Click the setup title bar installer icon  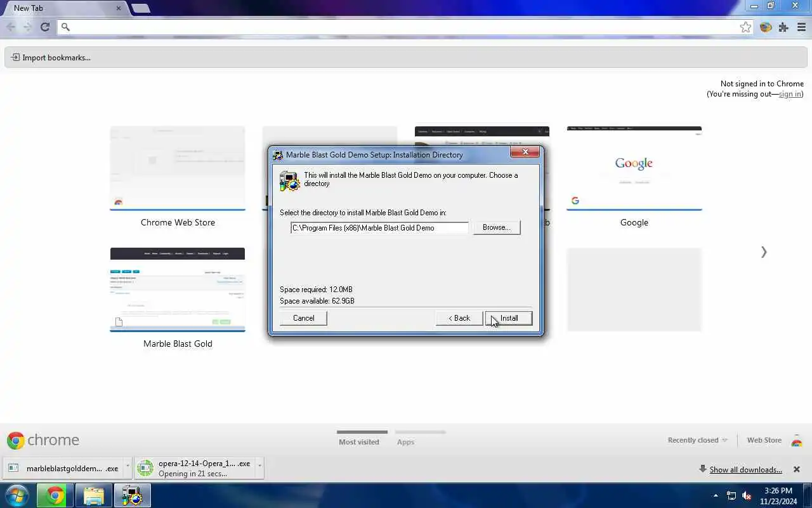278,155
